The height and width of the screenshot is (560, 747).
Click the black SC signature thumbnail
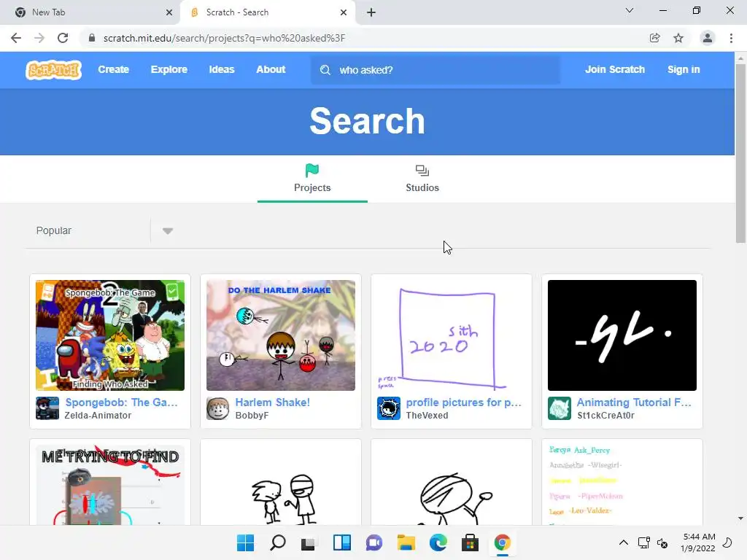pos(622,335)
